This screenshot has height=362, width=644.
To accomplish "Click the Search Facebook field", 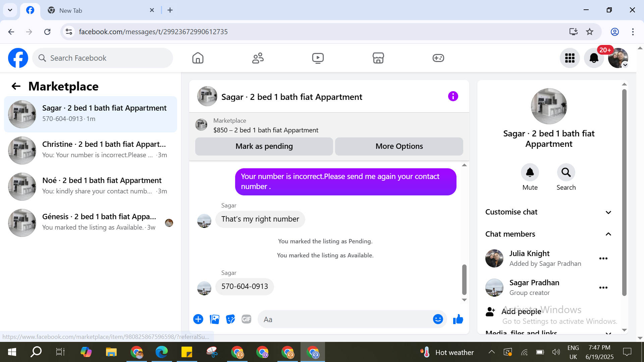I will pyautogui.click(x=103, y=58).
